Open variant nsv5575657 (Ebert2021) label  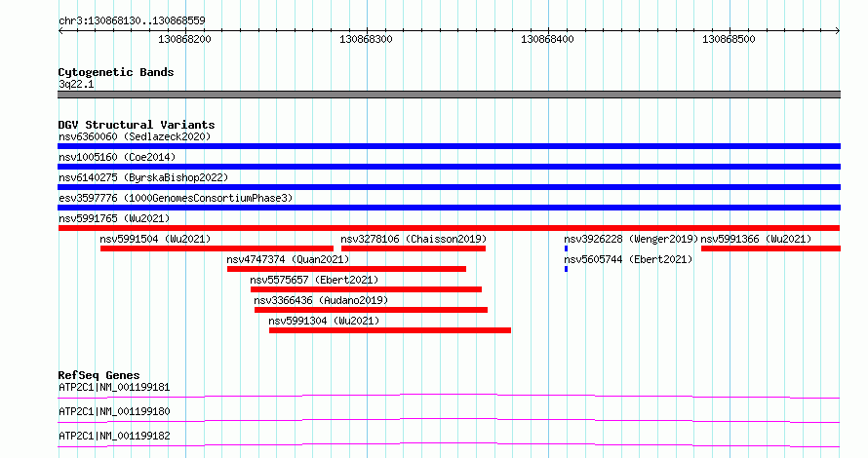point(314,280)
